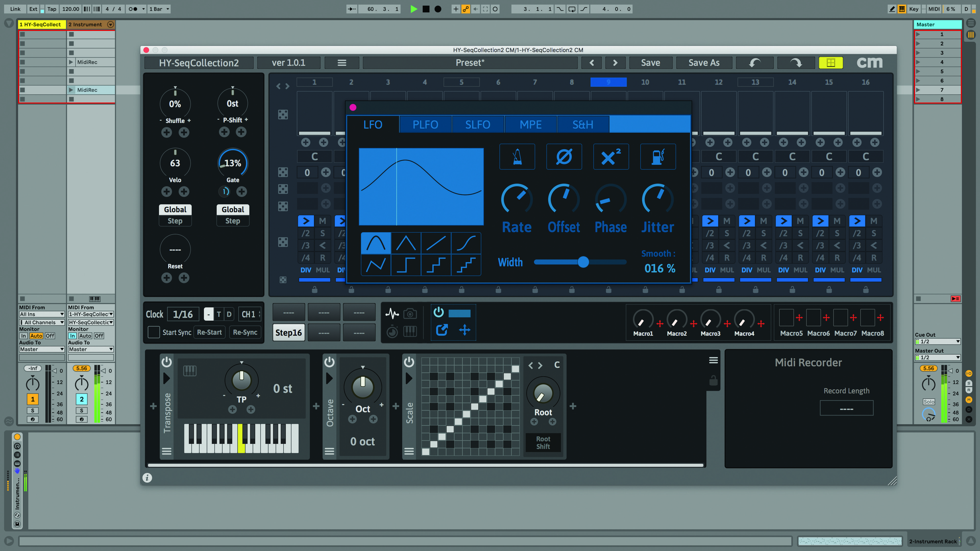Screen dimensions: 980x551
Task: Select the ramp-up saw LFO waveform shape
Action: pos(436,243)
